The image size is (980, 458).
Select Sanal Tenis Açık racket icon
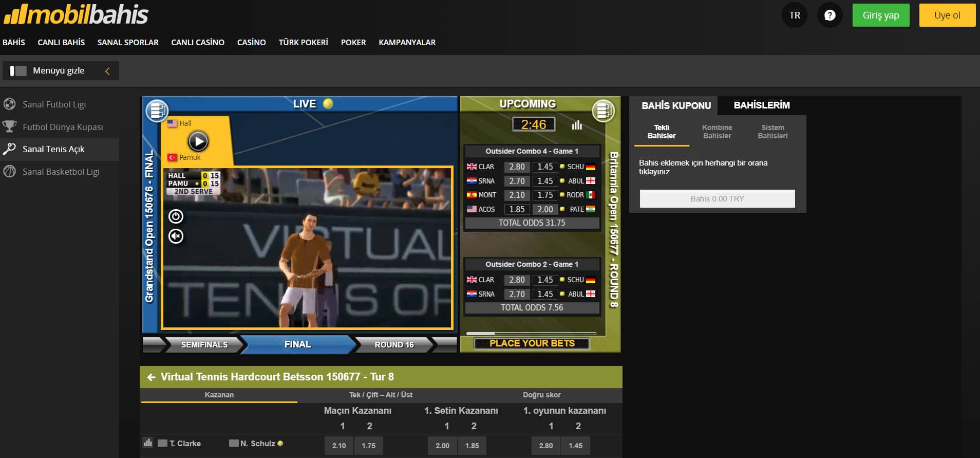coord(9,149)
